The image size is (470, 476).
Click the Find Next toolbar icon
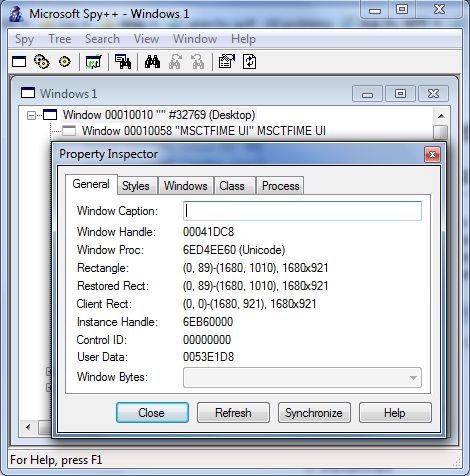tap(175, 62)
